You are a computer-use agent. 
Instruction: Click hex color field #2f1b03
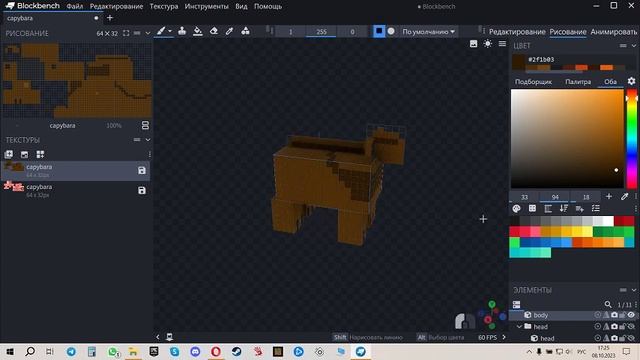[x=541, y=60]
